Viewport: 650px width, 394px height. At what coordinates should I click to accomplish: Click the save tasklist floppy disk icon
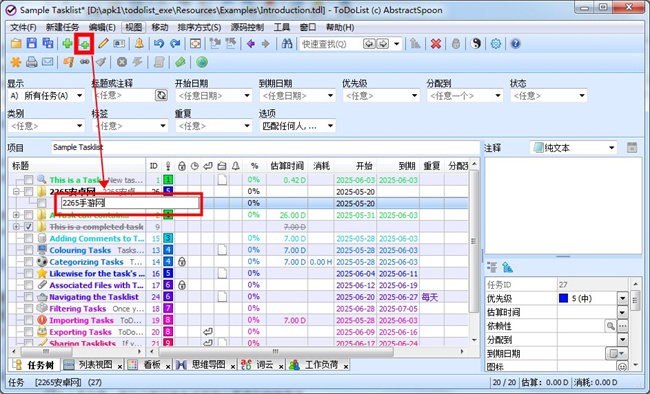point(32,44)
